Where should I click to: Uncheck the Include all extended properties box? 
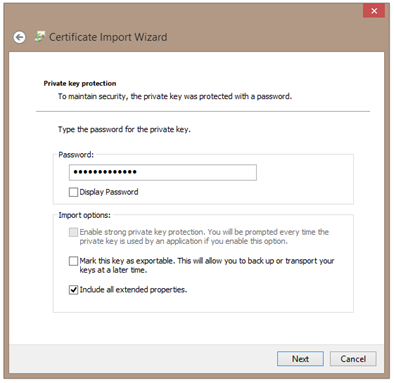tap(73, 290)
